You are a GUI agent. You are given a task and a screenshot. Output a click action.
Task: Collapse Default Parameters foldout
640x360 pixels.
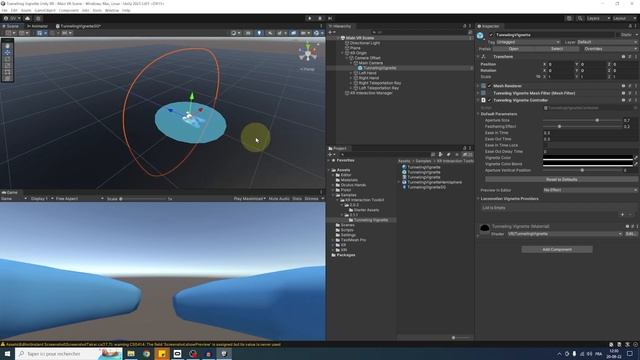tap(478, 114)
